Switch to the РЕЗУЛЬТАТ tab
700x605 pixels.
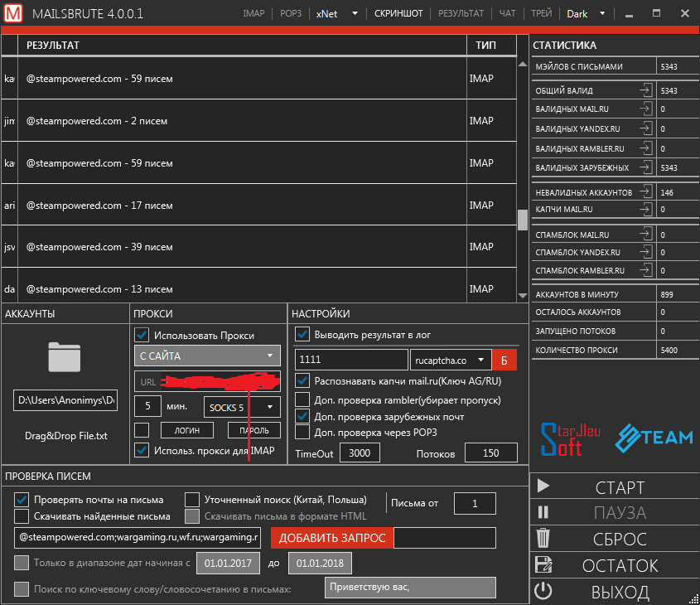coord(461,13)
